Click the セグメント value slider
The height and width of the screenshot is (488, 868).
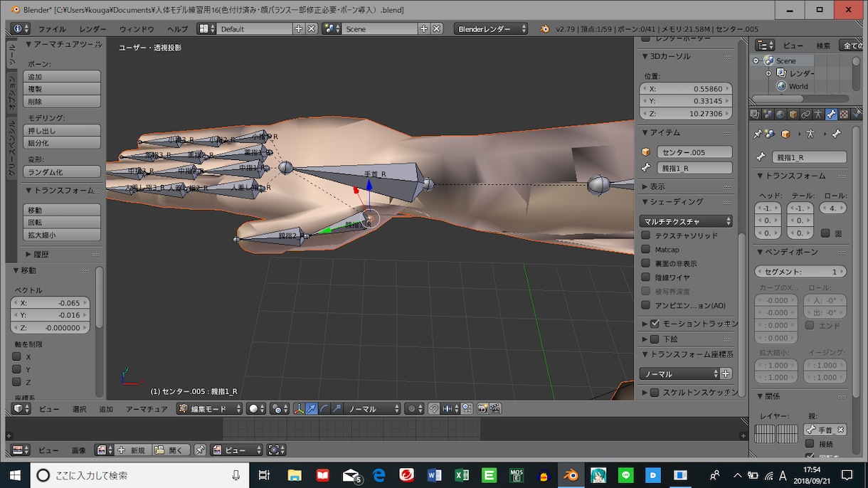click(800, 272)
